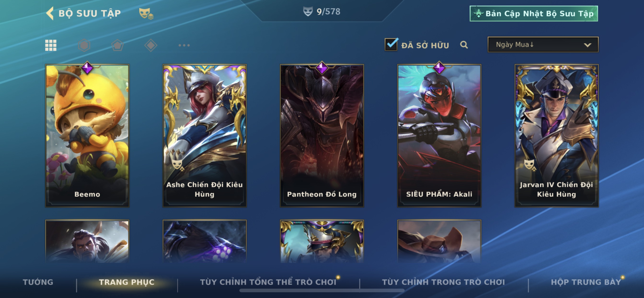Select the grid all-skins filter icon
The height and width of the screenshot is (298, 644).
tap(51, 45)
